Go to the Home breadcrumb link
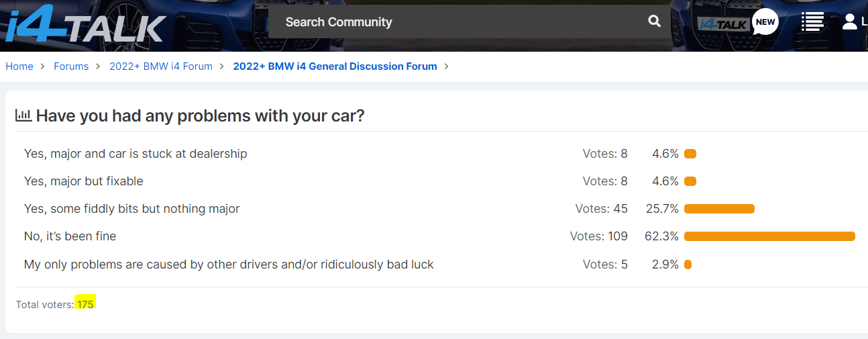The height and width of the screenshot is (339, 868). [19, 66]
